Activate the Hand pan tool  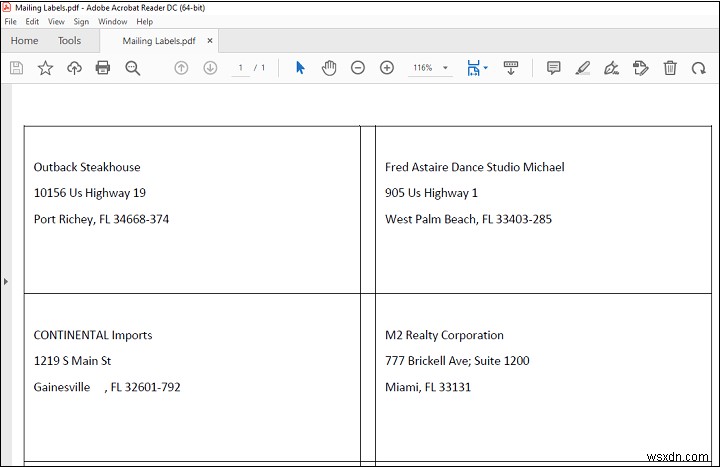(329, 68)
